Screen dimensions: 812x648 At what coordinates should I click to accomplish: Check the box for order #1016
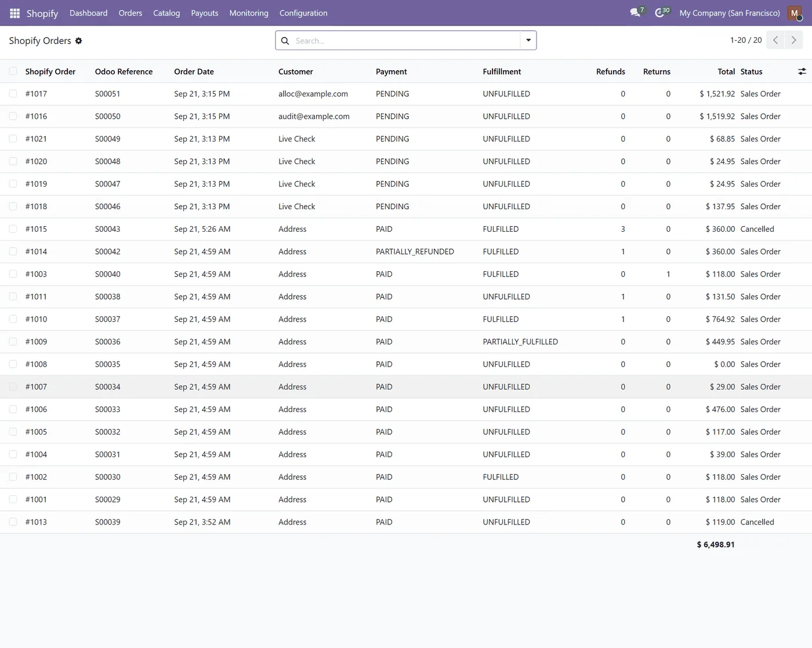[x=13, y=116]
